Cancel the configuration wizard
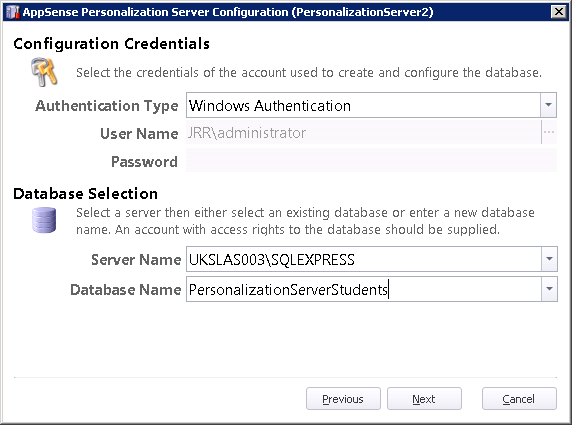Screen dimensions: 572x425 519,399
